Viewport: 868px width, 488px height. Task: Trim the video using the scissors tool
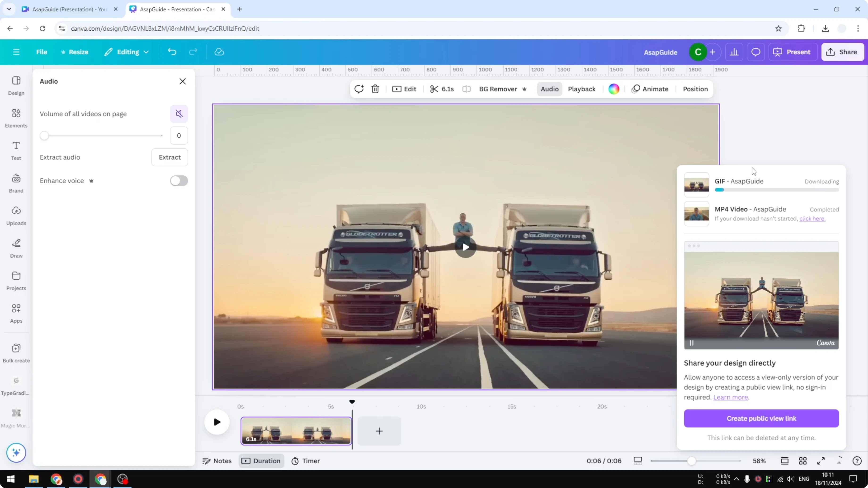[434, 89]
